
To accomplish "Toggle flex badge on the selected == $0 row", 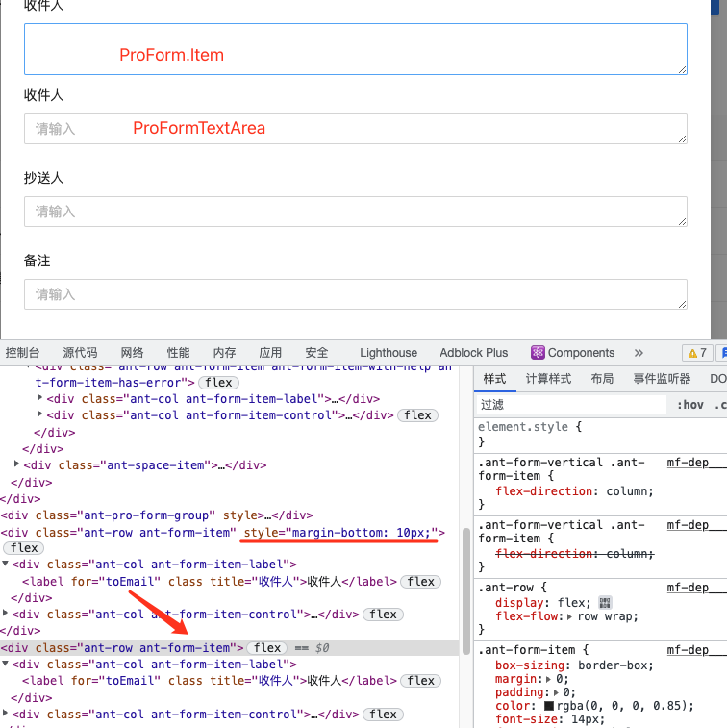I will click(x=267, y=647).
